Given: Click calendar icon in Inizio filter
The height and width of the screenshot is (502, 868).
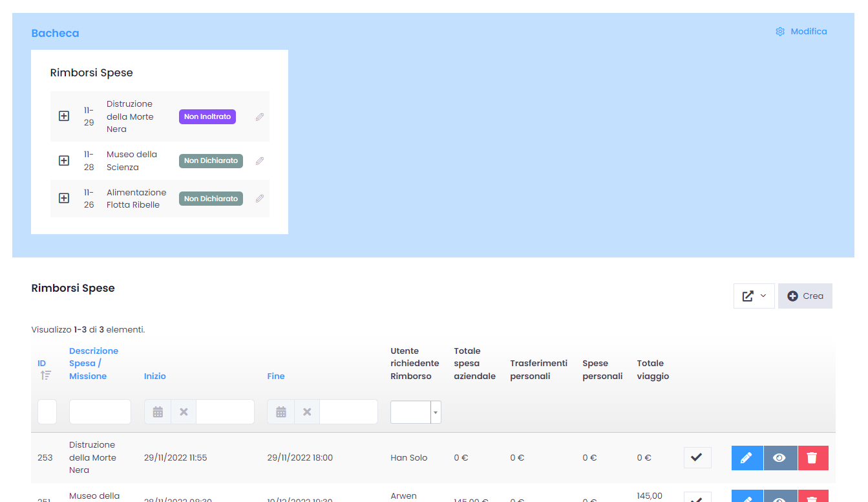Looking at the screenshot, I should point(158,412).
